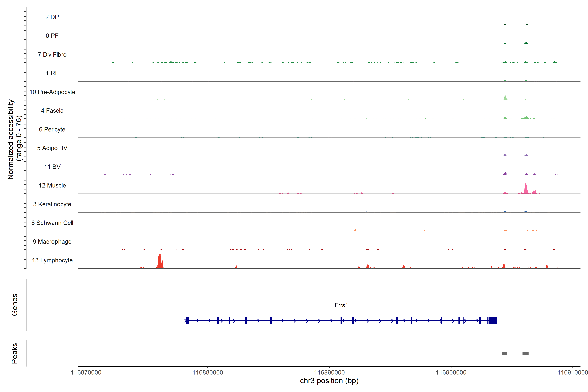Click the right gray peak bar

[525, 353]
